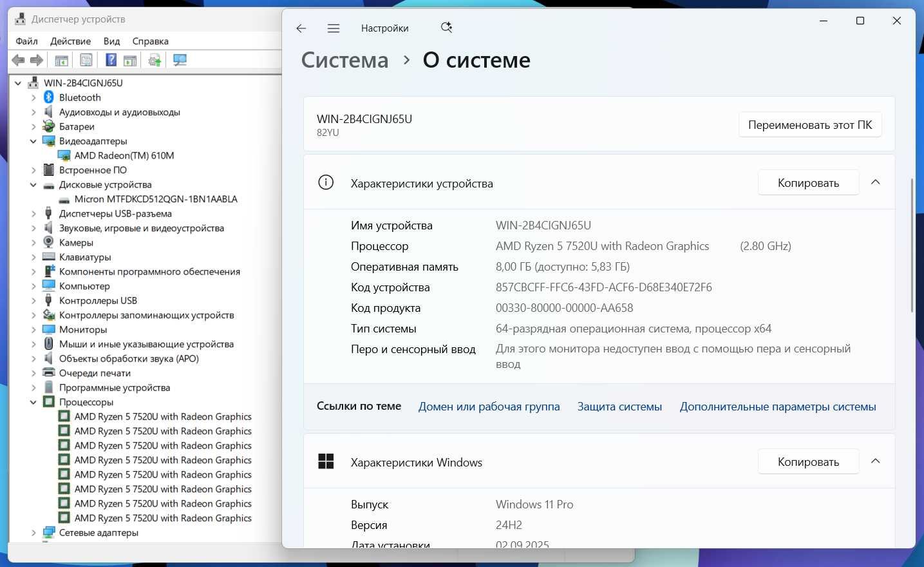
Task: Click the Device Manager title bar icon
Action: tap(21, 19)
